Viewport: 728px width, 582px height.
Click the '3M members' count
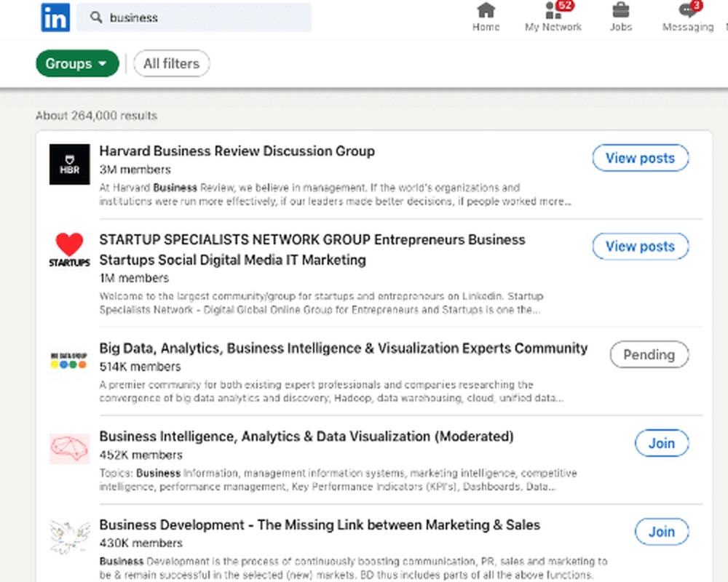pos(135,170)
